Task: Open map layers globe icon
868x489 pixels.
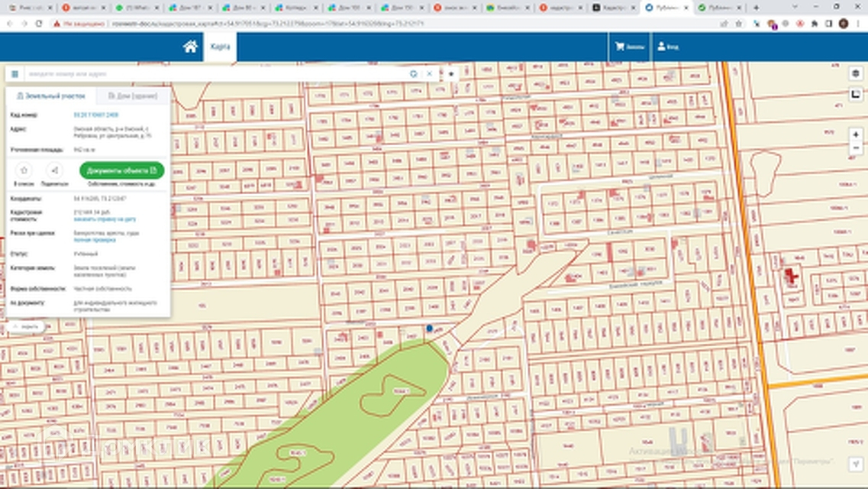Action: coord(856,74)
